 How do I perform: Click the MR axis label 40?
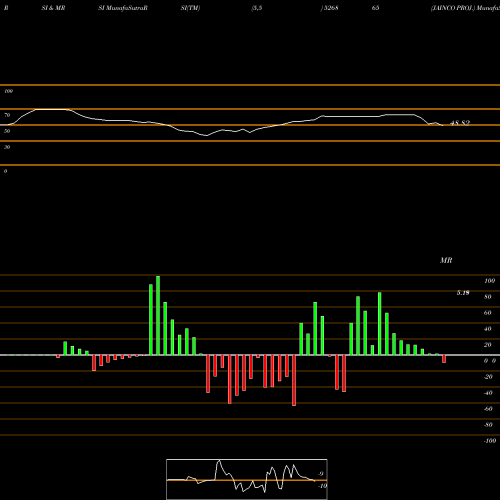click(x=488, y=329)
